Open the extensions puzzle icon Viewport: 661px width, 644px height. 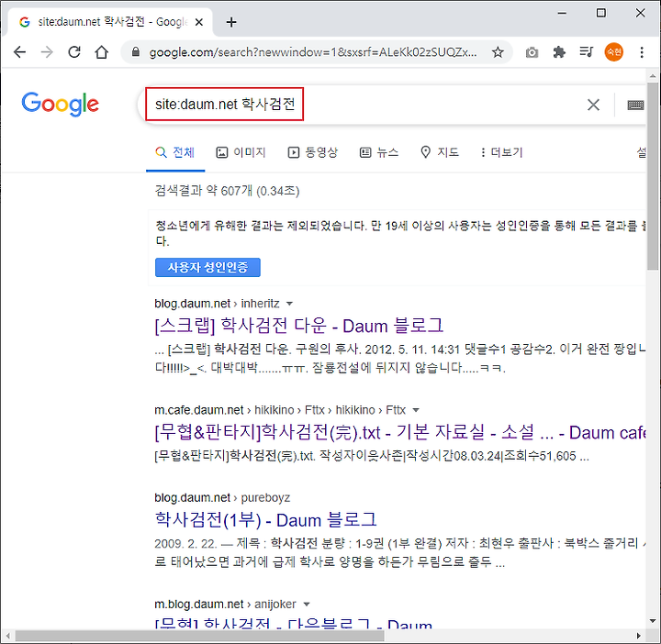click(559, 52)
